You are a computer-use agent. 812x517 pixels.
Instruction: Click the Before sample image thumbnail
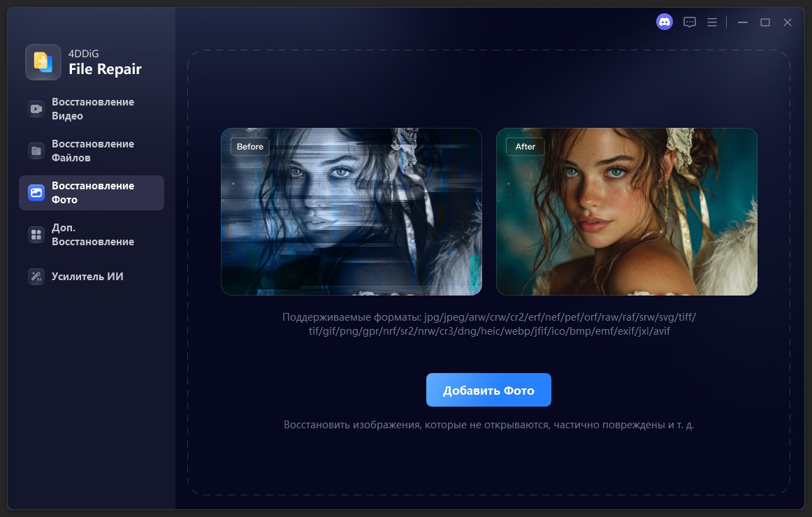point(351,212)
